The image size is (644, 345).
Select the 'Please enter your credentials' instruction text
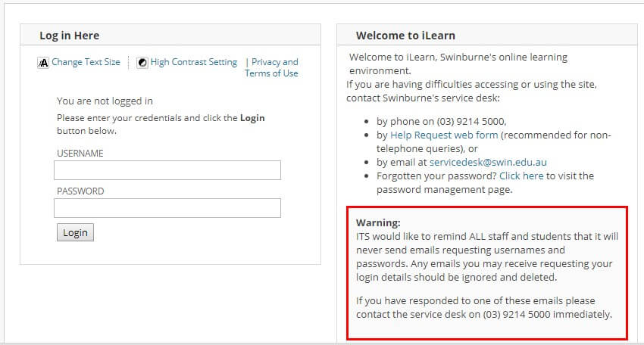[x=161, y=124]
